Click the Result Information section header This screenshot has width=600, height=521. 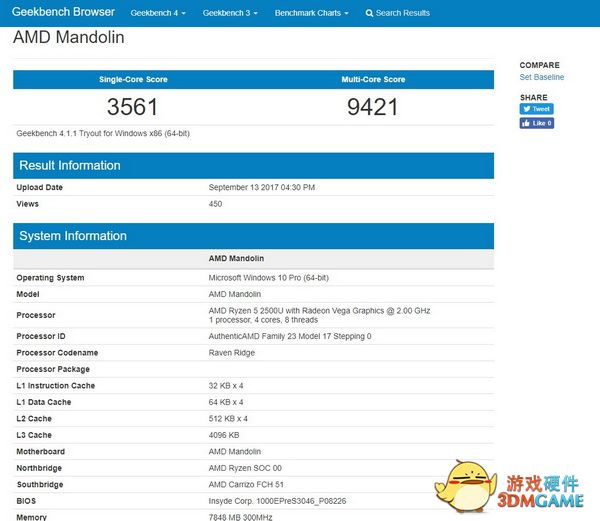(253, 166)
